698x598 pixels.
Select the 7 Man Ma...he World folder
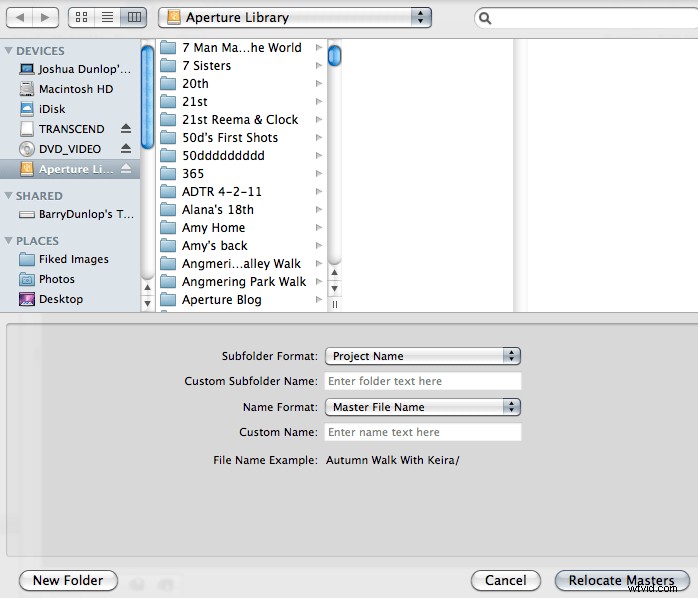coord(241,48)
